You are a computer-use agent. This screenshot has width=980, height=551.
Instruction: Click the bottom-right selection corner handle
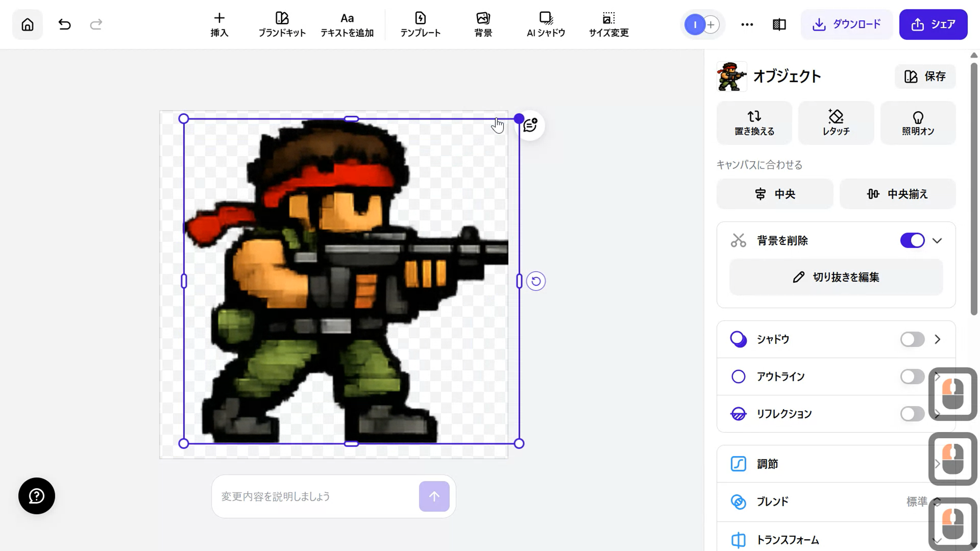[519, 444]
